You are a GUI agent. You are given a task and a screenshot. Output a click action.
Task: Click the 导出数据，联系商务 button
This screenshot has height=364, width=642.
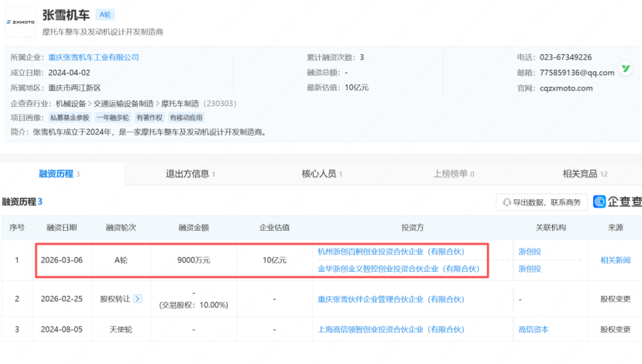point(541,202)
